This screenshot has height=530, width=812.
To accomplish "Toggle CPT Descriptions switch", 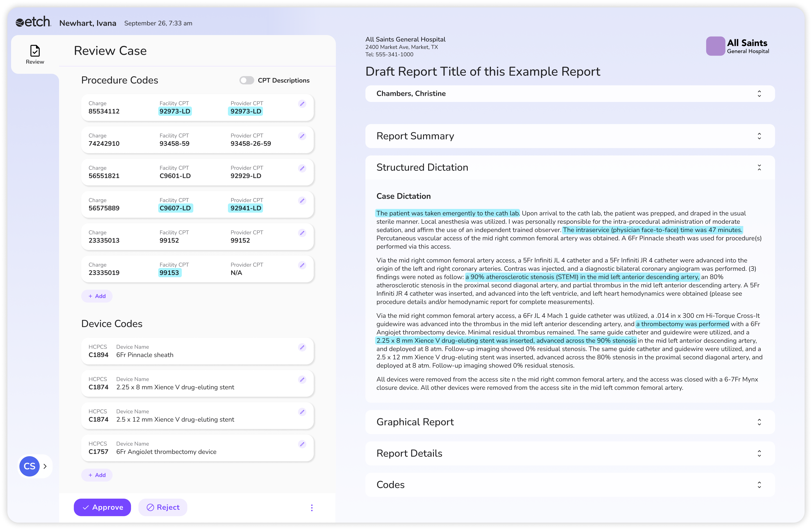I will pos(246,80).
